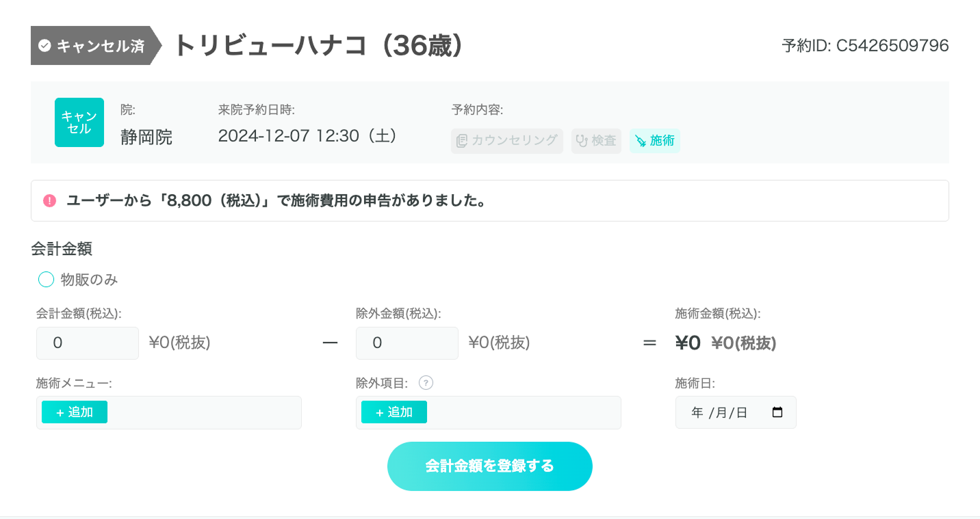The width and height of the screenshot is (980, 519).
Task: Add a 施術メニュー with the 追加 button
Action: [75, 412]
